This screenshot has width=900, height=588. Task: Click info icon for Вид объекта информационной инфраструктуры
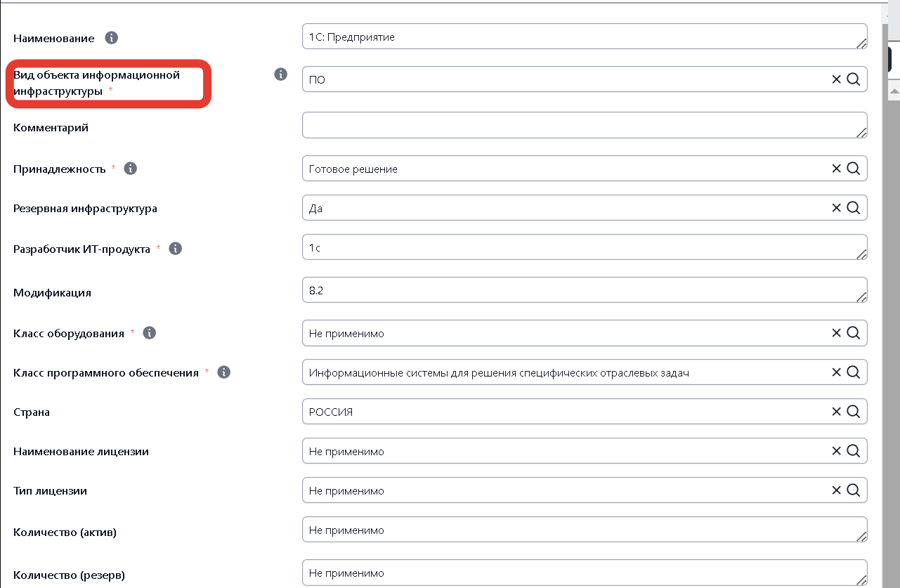pyautogui.click(x=281, y=74)
